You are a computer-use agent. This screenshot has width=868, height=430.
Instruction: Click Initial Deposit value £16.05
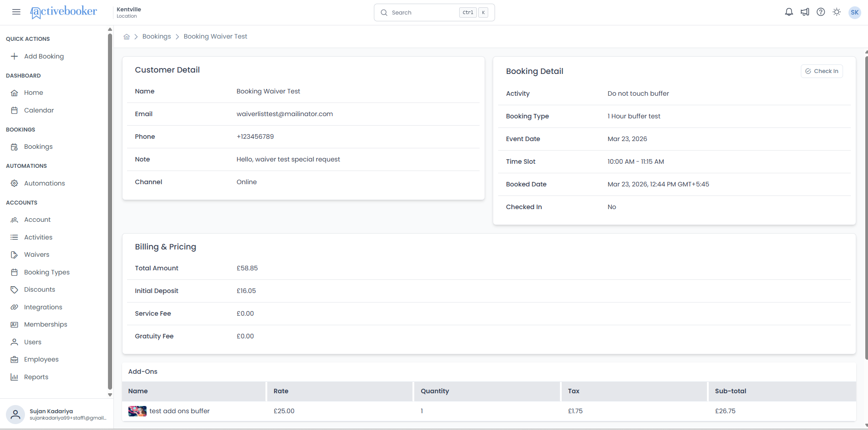tap(246, 291)
